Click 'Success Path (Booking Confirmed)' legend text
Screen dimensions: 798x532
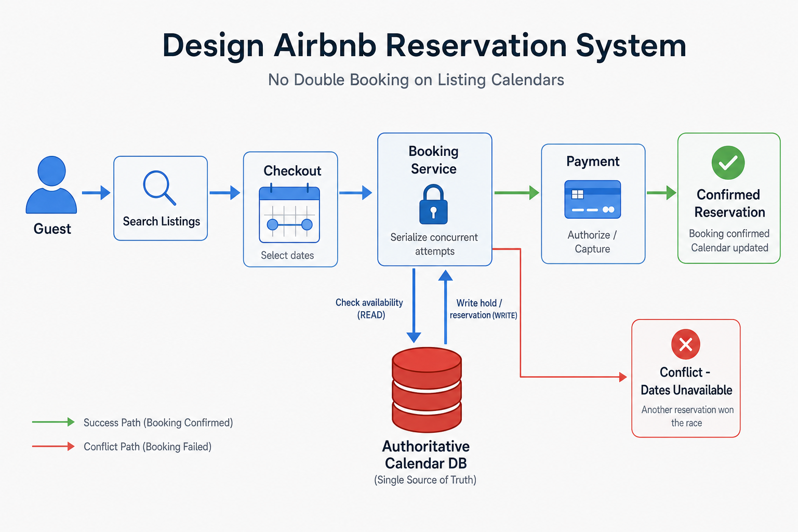[x=158, y=423]
